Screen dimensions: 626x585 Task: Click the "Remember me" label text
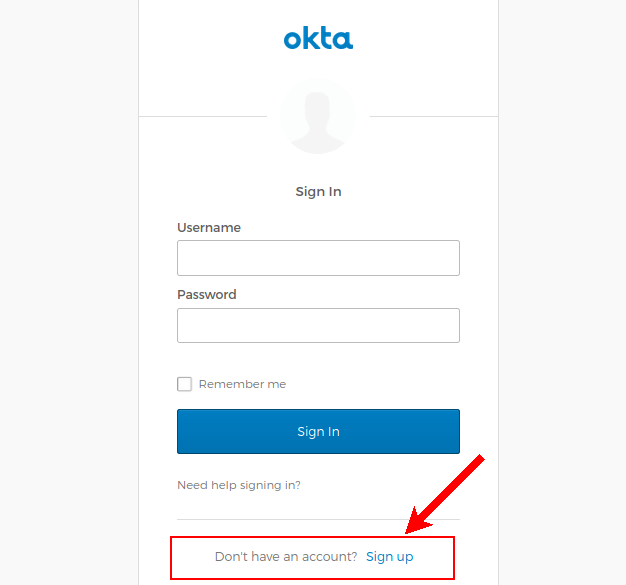coord(242,384)
